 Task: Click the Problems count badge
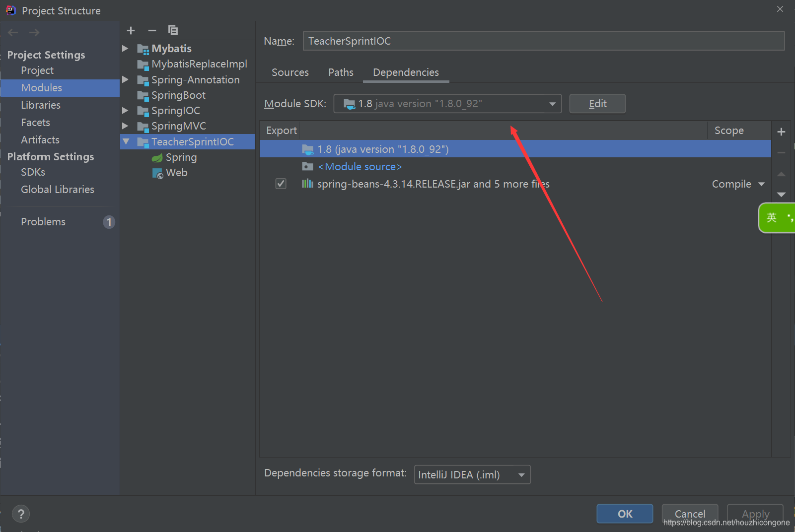(109, 222)
